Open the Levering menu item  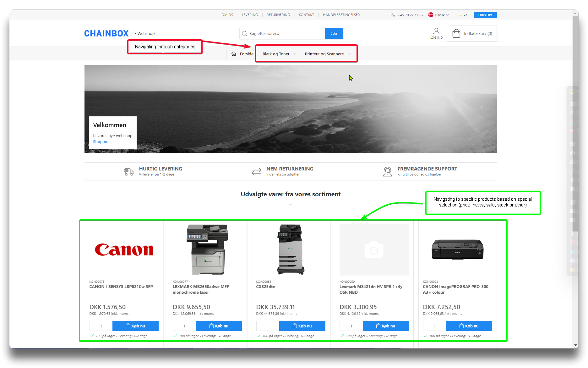pyautogui.click(x=250, y=15)
